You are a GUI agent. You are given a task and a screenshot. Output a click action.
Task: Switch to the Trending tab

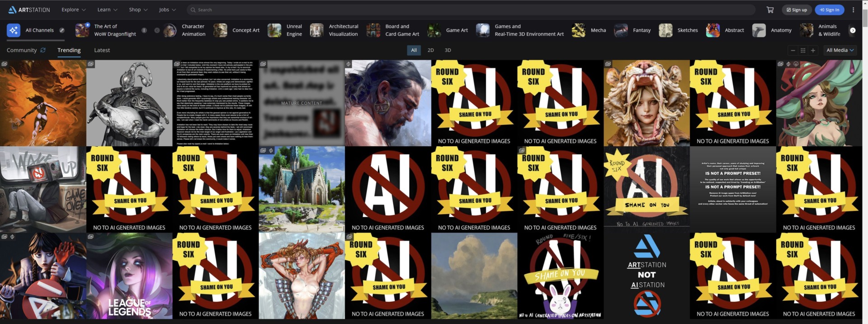click(69, 50)
